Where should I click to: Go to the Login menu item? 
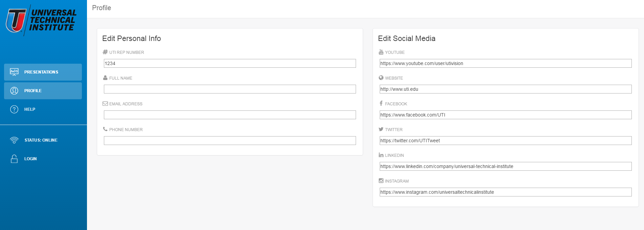pyautogui.click(x=43, y=159)
